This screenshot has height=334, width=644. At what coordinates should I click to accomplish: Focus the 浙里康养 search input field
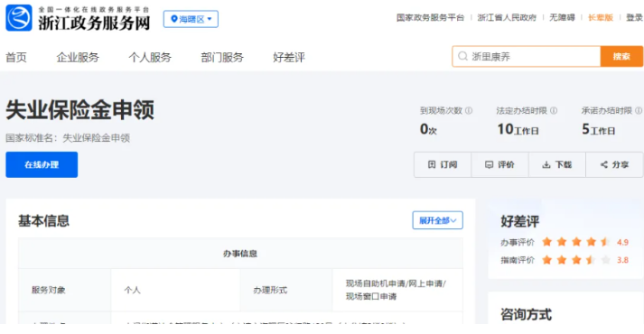527,56
